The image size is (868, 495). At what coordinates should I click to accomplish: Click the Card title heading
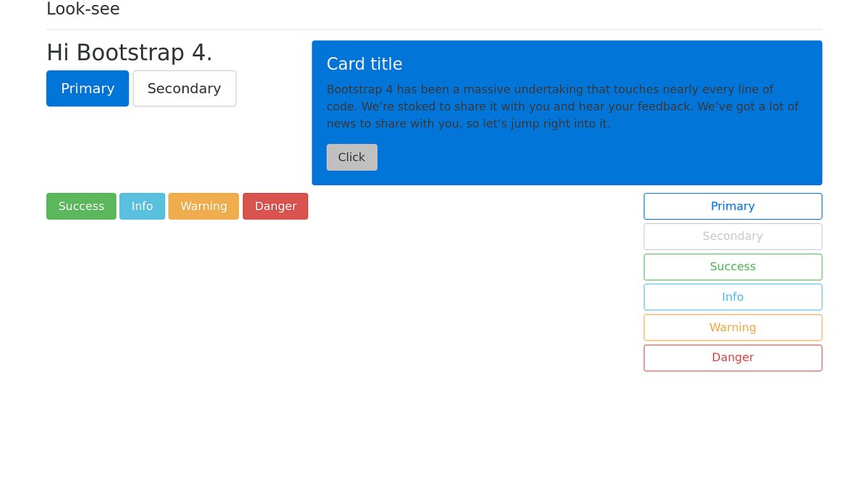[365, 64]
